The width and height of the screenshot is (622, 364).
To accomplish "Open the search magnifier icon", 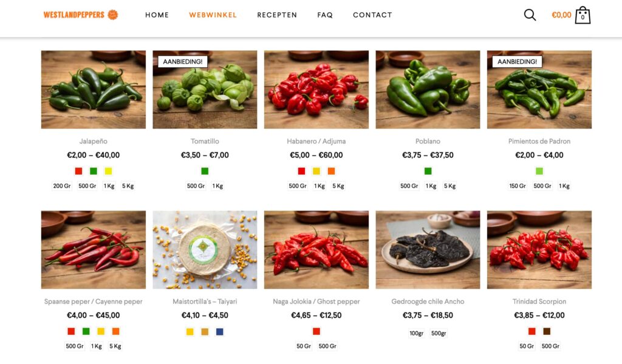I will 530,15.
